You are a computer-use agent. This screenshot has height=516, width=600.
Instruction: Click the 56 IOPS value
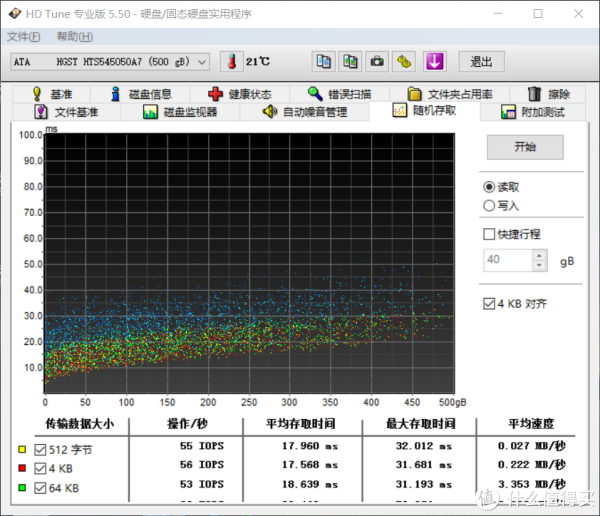tap(202, 465)
